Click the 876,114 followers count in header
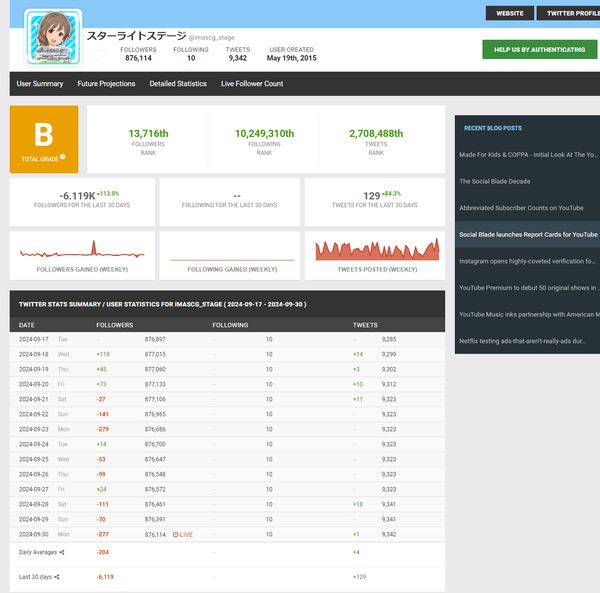Viewport: 600px width, 593px height. click(138, 58)
